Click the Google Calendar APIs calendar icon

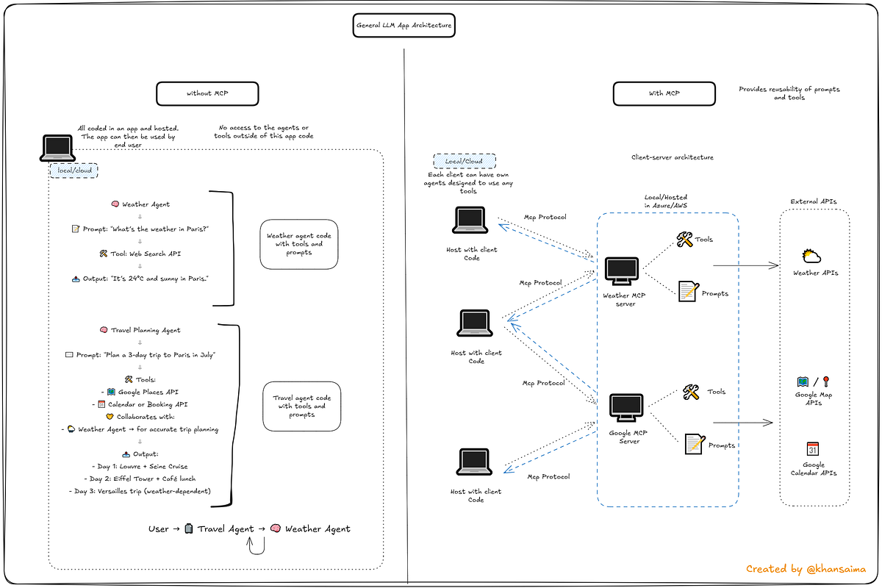[813, 449]
